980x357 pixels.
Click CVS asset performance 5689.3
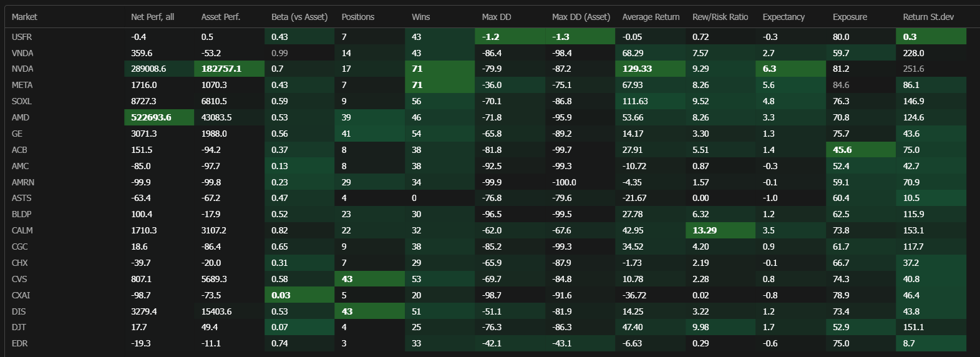tap(214, 279)
